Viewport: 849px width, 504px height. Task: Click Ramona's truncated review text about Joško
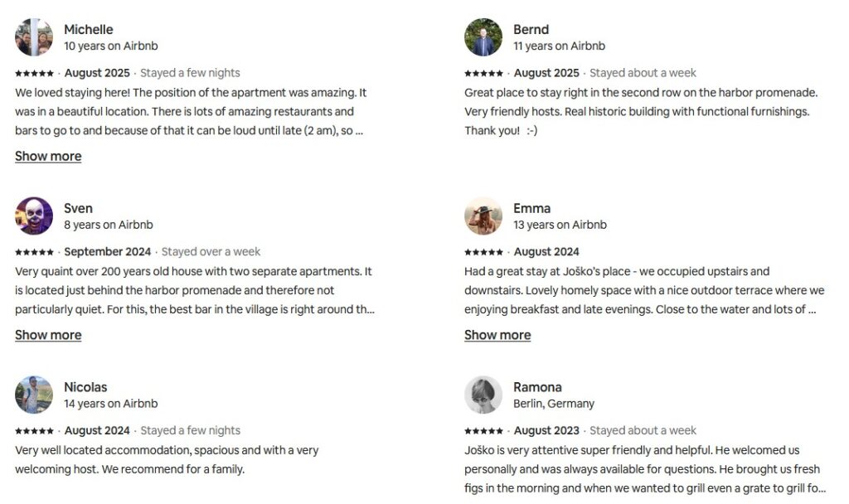(x=645, y=469)
